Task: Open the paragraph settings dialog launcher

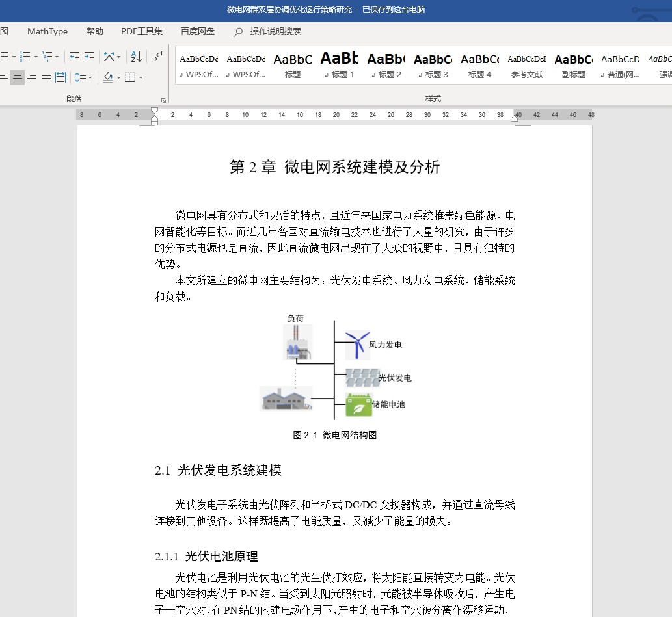Action: click(x=163, y=100)
